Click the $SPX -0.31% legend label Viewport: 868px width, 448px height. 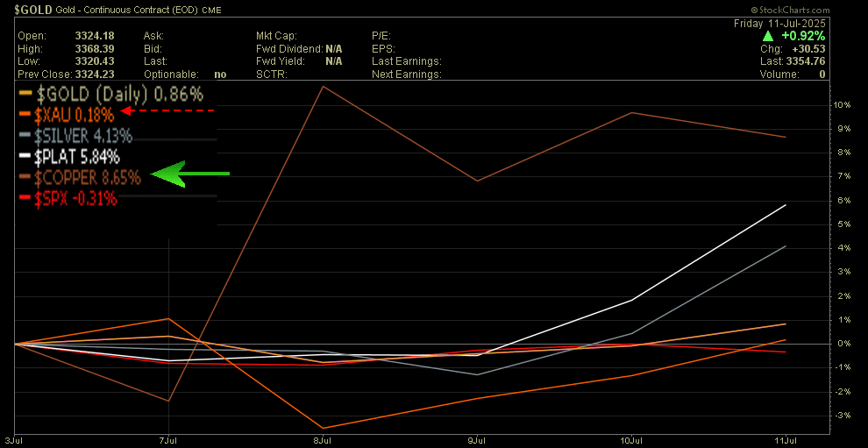coord(75,199)
